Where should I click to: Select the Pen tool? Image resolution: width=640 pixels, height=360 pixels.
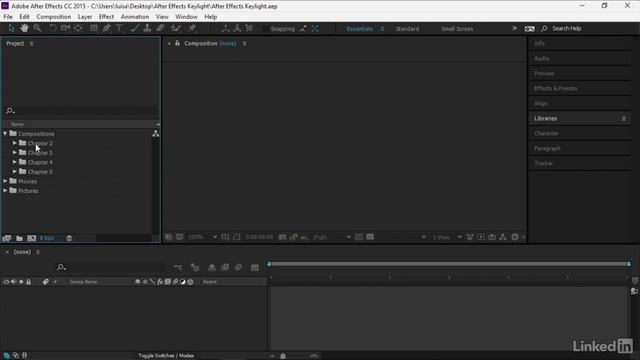(x=107, y=28)
